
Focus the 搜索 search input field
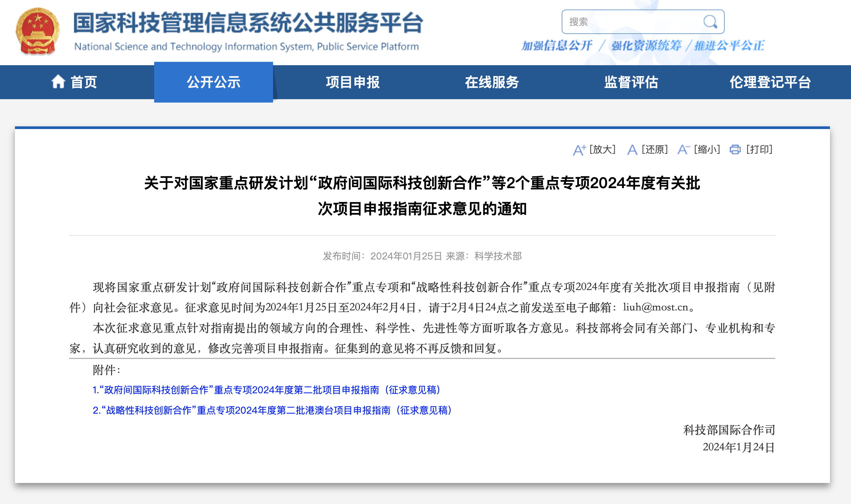coord(643,22)
